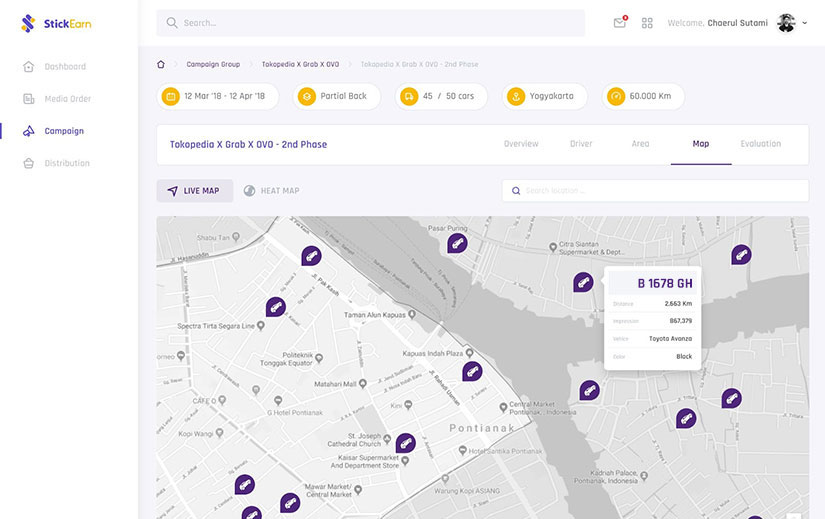Click the calendar date range icon
This screenshot has height=519, width=825.
171,97
